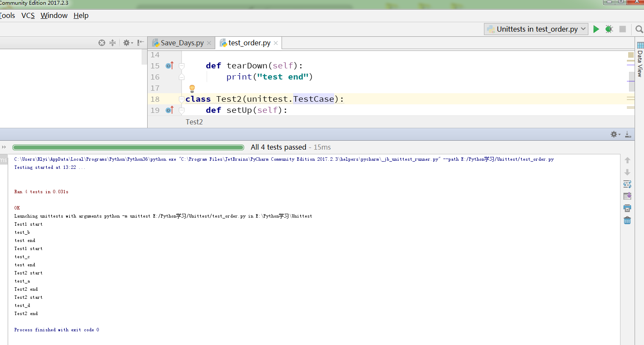Open the Data View side panel
Viewport: 644px width, 345px height.
(x=640, y=60)
